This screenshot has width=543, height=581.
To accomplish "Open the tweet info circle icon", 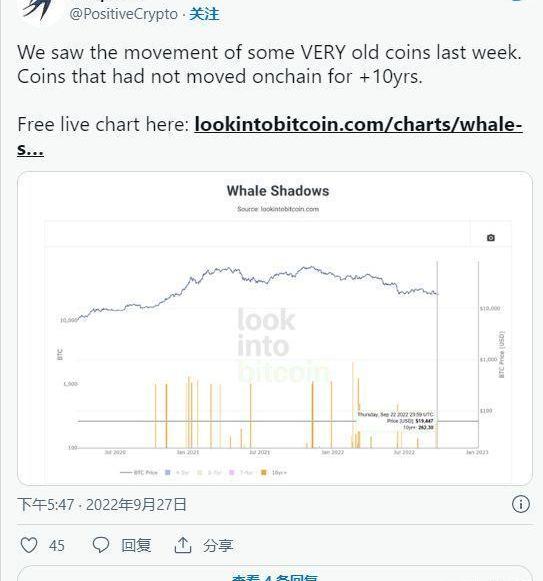I will click(521, 504).
